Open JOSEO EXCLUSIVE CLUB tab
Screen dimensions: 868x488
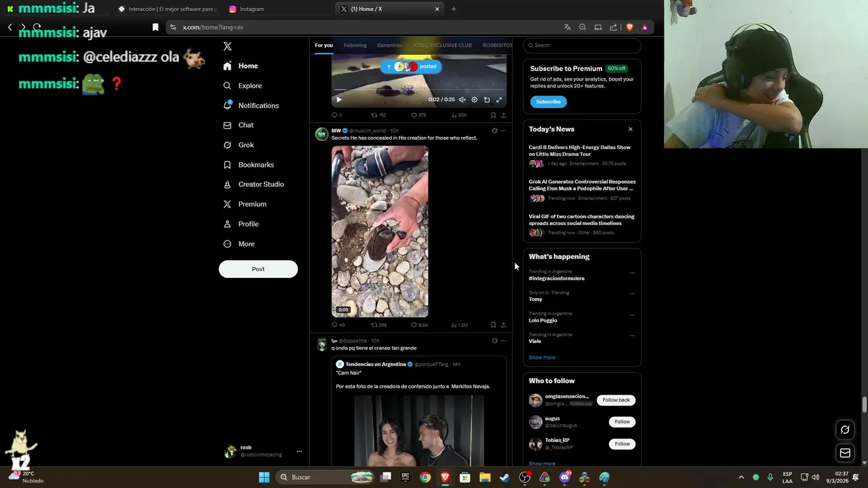pyautogui.click(x=442, y=45)
